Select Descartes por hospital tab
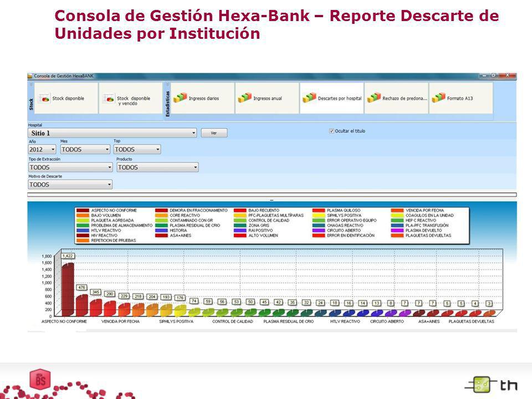Viewport: 532px width, 399px height. click(x=332, y=99)
